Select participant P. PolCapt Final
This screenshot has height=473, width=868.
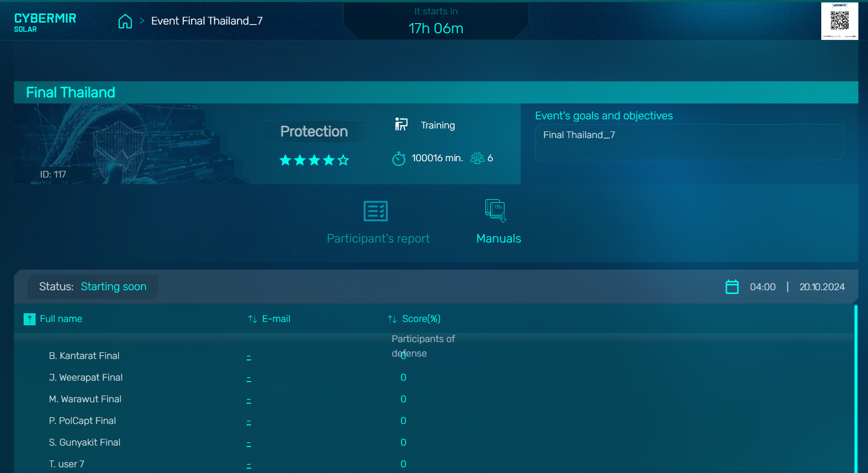pos(82,421)
